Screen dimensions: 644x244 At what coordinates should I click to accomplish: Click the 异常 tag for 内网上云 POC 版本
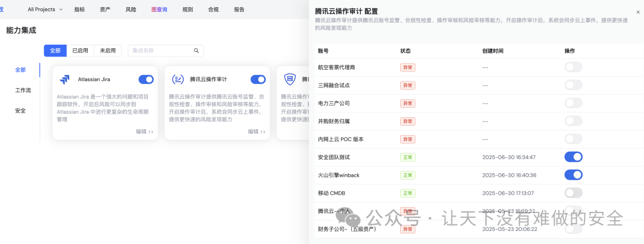[x=408, y=139]
